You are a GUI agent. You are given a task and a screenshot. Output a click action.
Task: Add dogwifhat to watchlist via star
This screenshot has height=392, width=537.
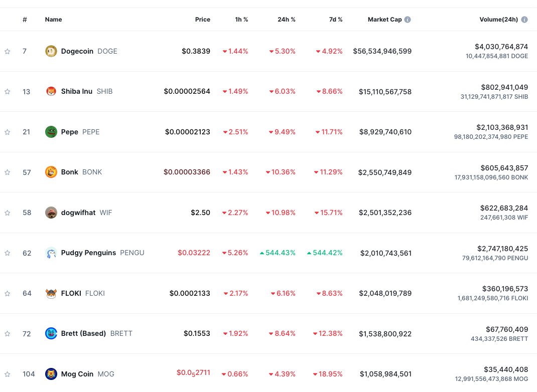coord(7,213)
